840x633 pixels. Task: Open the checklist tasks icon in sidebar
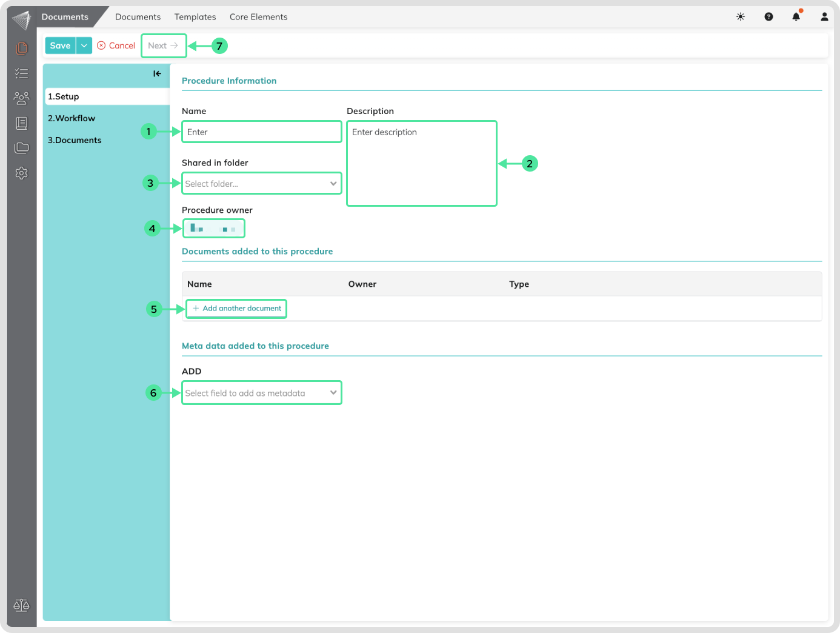coord(22,73)
